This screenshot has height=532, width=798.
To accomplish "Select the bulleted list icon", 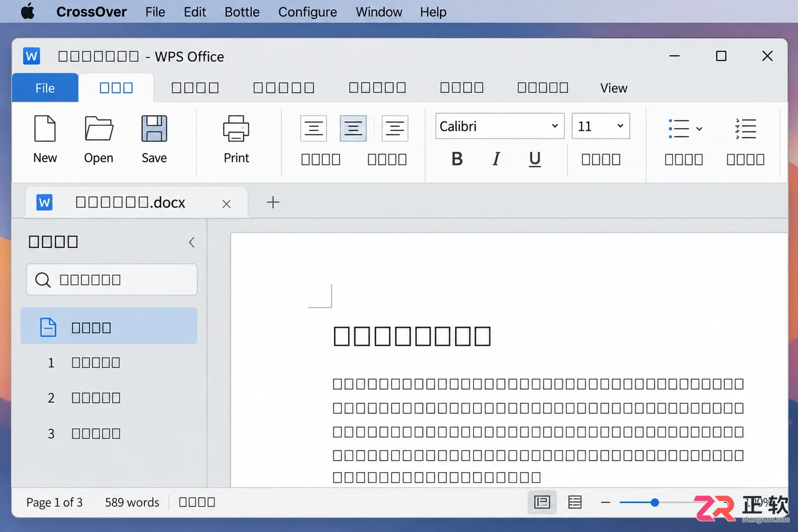I will tap(679, 129).
